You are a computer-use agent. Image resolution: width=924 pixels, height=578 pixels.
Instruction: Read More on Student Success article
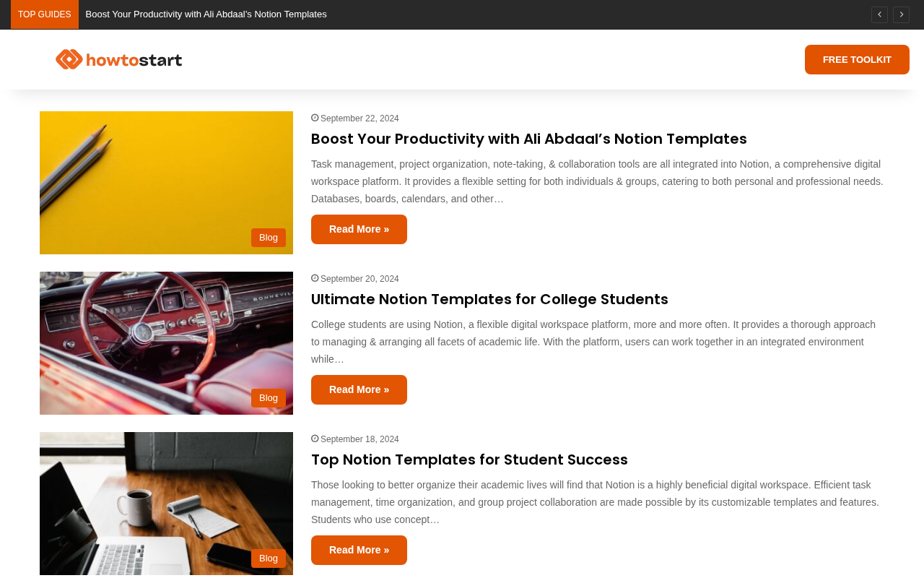(x=359, y=550)
